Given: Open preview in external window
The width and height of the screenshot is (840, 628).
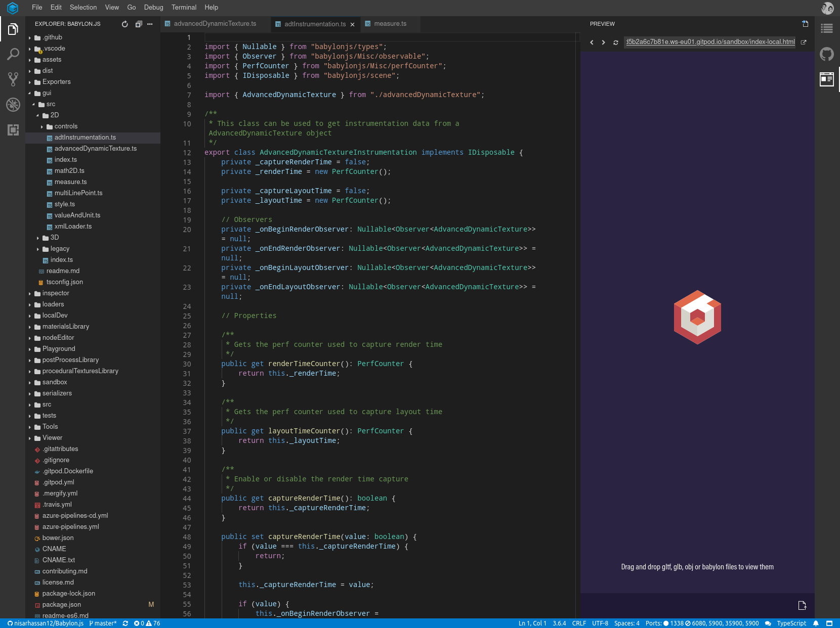Looking at the screenshot, I should 804,42.
